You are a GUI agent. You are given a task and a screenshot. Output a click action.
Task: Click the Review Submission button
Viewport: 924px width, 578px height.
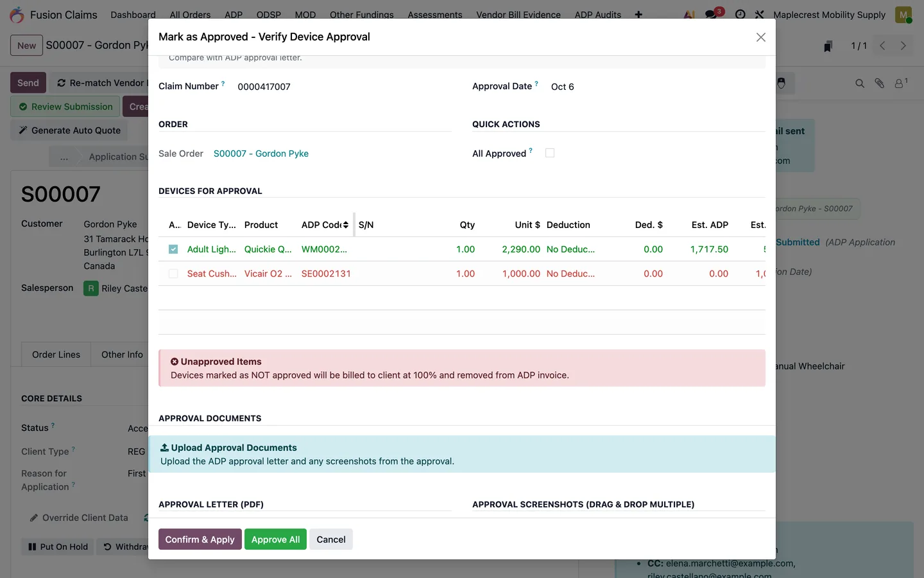click(65, 107)
